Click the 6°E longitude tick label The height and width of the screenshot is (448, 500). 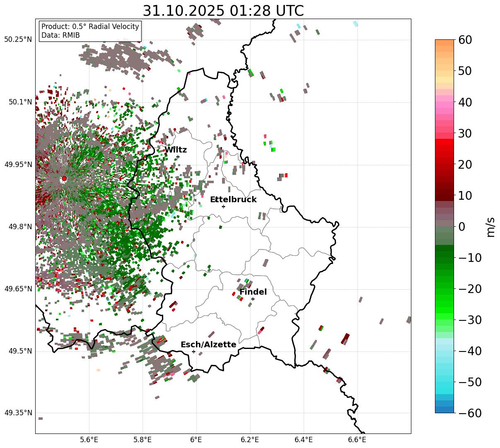pyautogui.click(x=196, y=440)
